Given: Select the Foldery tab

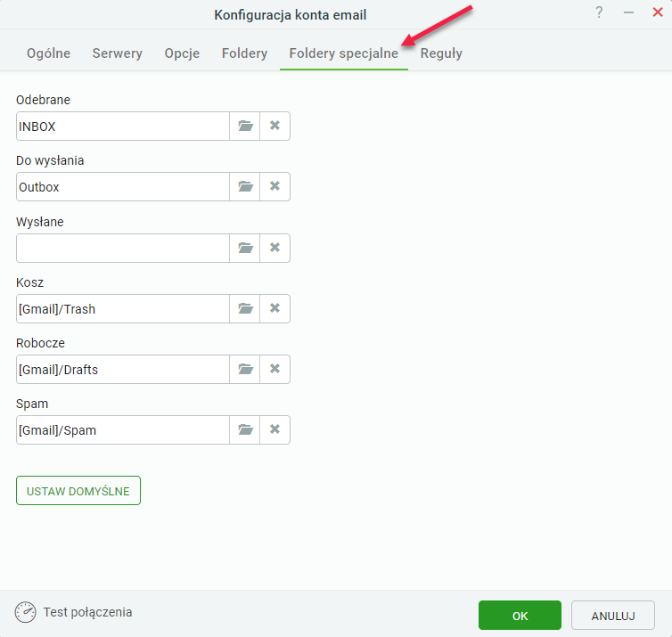Looking at the screenshot, I should (244, 53).
